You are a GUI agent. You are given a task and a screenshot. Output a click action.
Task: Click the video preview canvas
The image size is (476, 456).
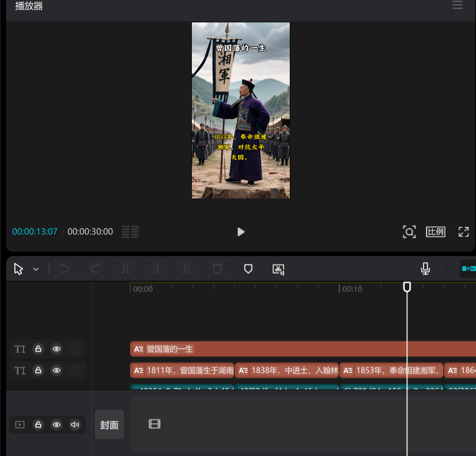pos(241,111)
